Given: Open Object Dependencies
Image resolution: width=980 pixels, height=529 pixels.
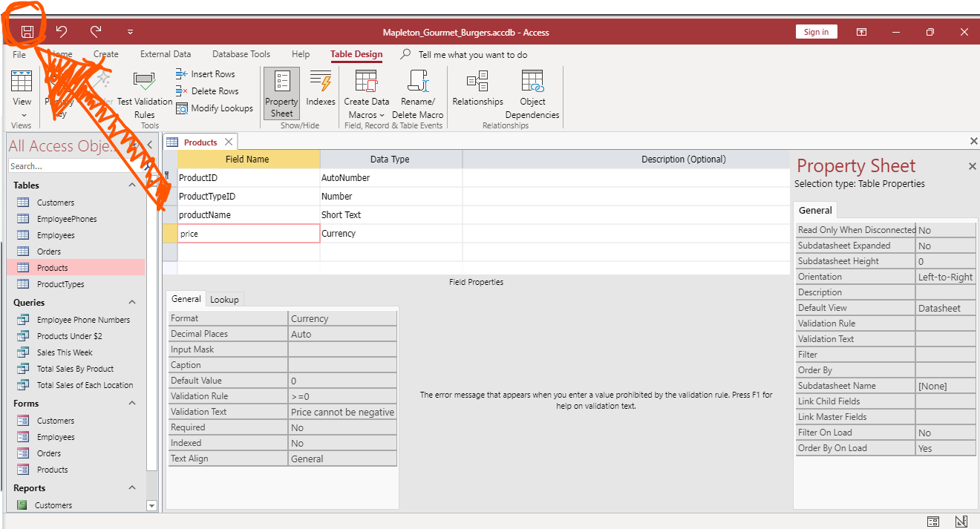Looking at the screenshot, I should pos(532,94).
